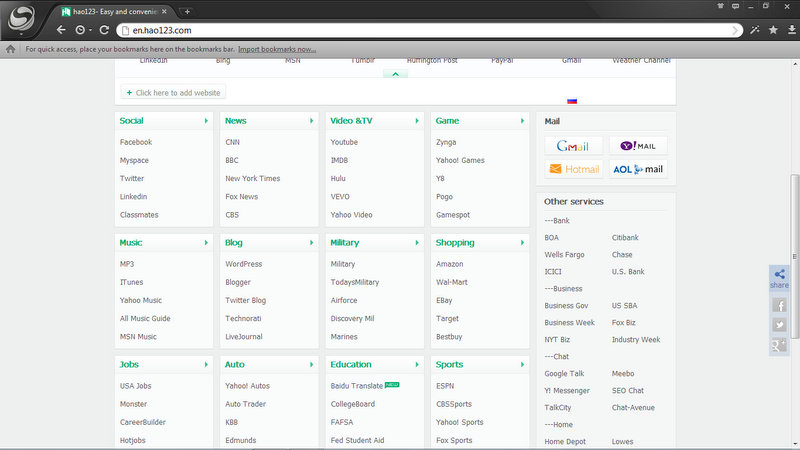This screenshot has width=800, height=450.
Task: Click the skin shirt titlebar icon
Action: [720, 6]
